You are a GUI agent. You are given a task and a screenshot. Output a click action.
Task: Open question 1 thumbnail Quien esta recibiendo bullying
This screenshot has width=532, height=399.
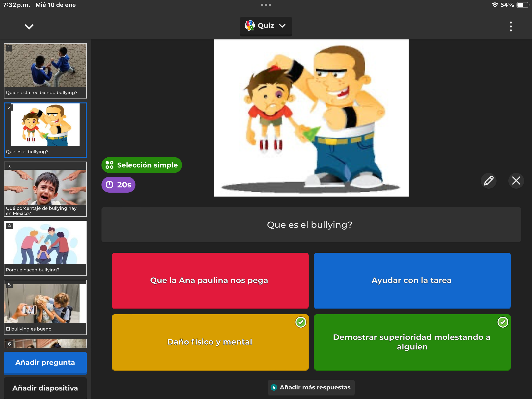tap(45, 71)
